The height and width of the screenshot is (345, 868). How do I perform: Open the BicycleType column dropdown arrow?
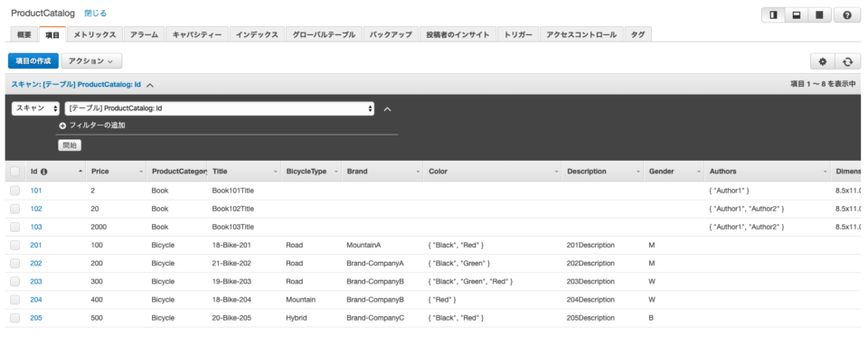[x=336, y=172]
